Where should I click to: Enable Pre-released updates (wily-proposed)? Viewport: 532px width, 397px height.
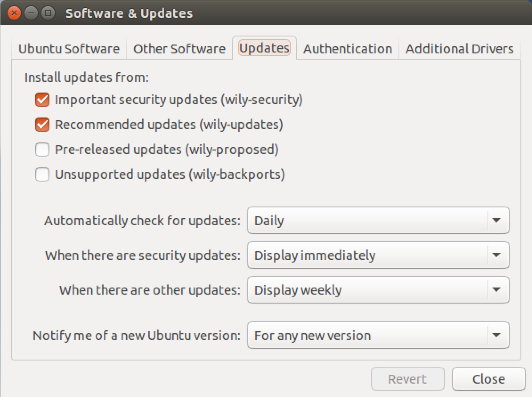[x=42, y=150]
